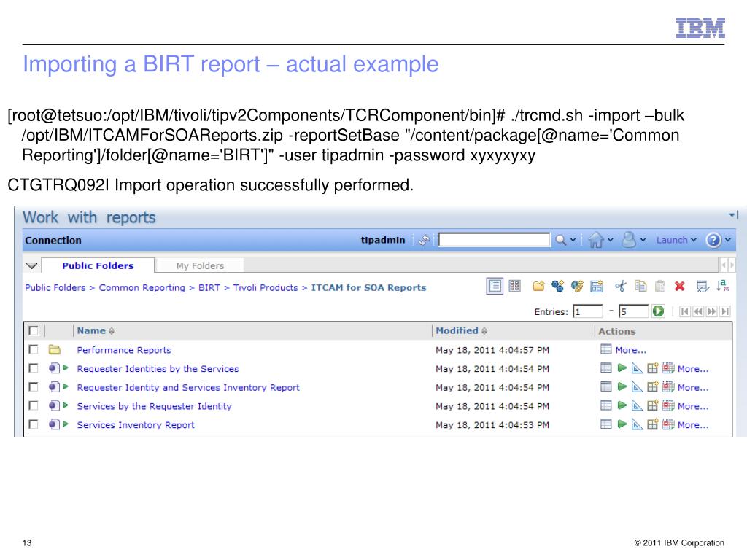Set properties for Performance Reports folder

[x=605, y=349]
